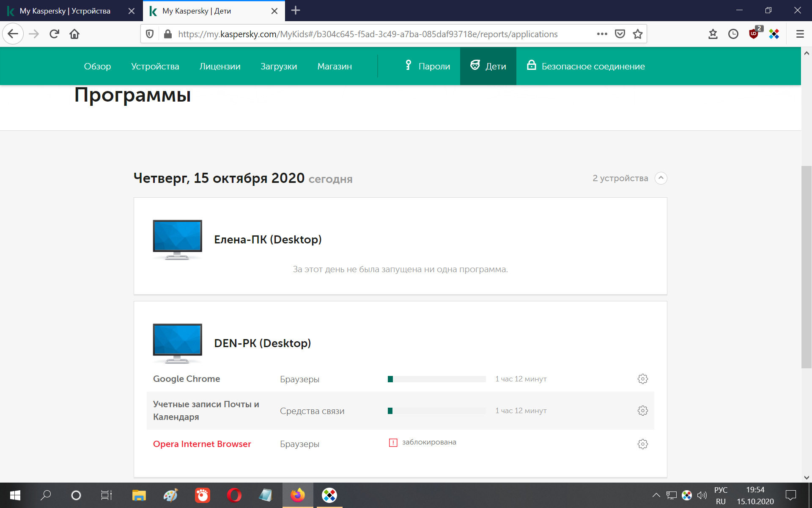Click the address bar URL field
Screen dimensions: 812x508
[x=368, y=34]
